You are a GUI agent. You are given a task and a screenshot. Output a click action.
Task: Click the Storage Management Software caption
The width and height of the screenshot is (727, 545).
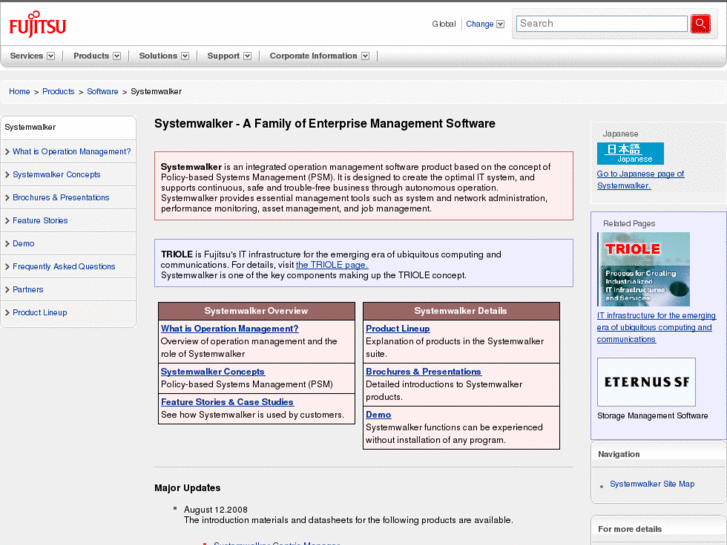(x=652, y=416)
